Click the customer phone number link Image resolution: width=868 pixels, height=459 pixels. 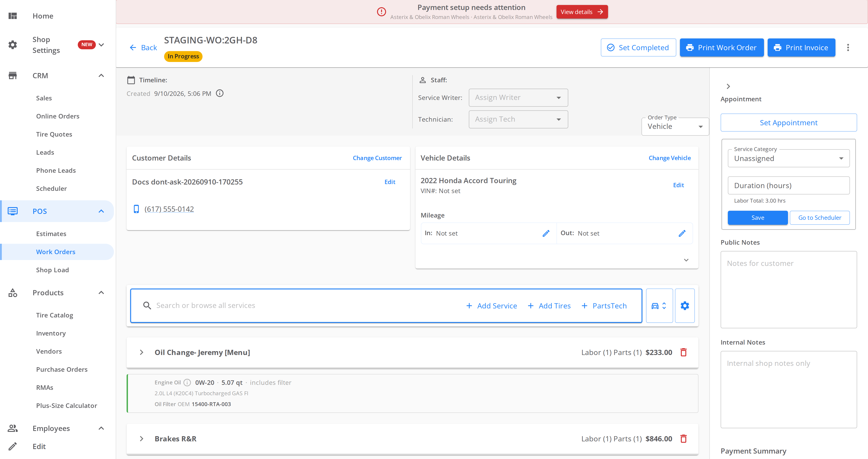169,209
